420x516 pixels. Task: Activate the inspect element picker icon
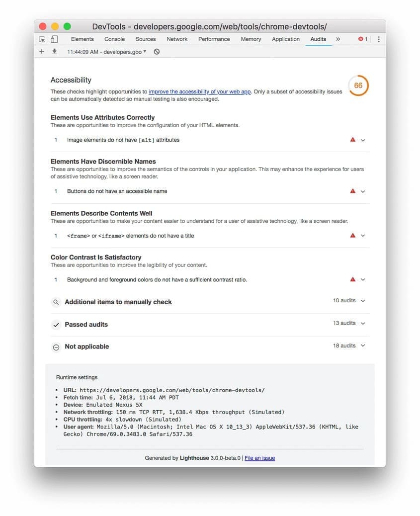[42, 39]
